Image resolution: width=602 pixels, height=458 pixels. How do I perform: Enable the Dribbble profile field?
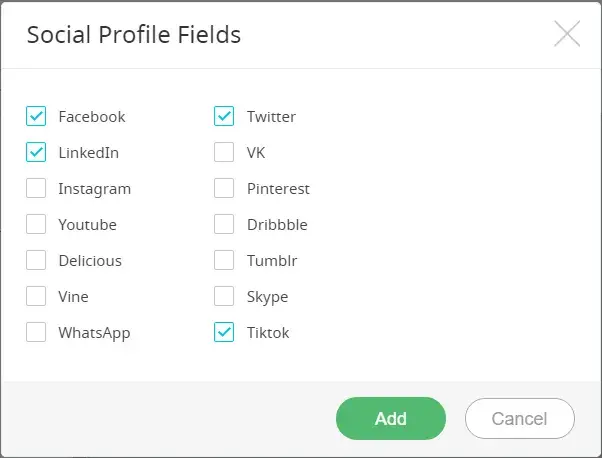coord(224,225)
